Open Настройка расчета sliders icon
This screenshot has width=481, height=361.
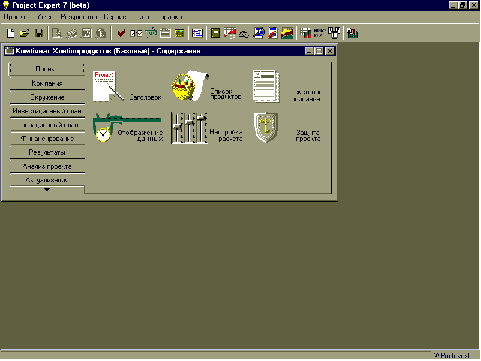coord(189,128)
